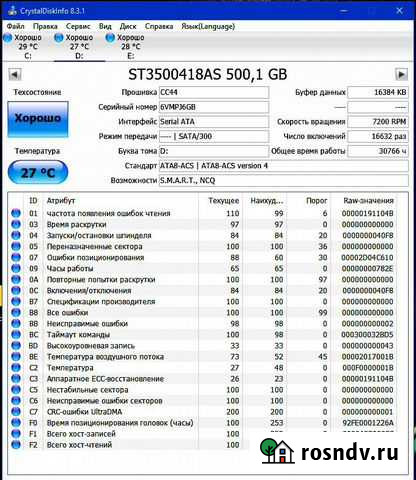
Task: Click the Интерфейс field Serial ATA
Action: click(214, 122)
